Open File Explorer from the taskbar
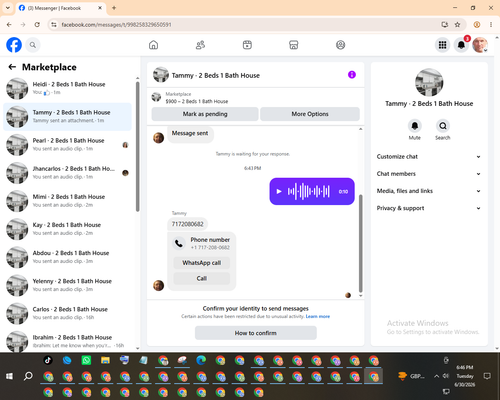 pyautogui.click(x=105, y=360)
